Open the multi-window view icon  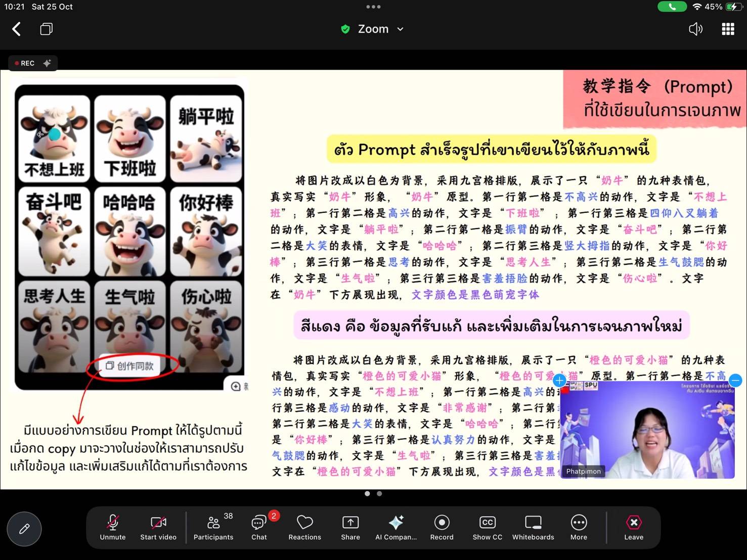click(x=46, y=29)
